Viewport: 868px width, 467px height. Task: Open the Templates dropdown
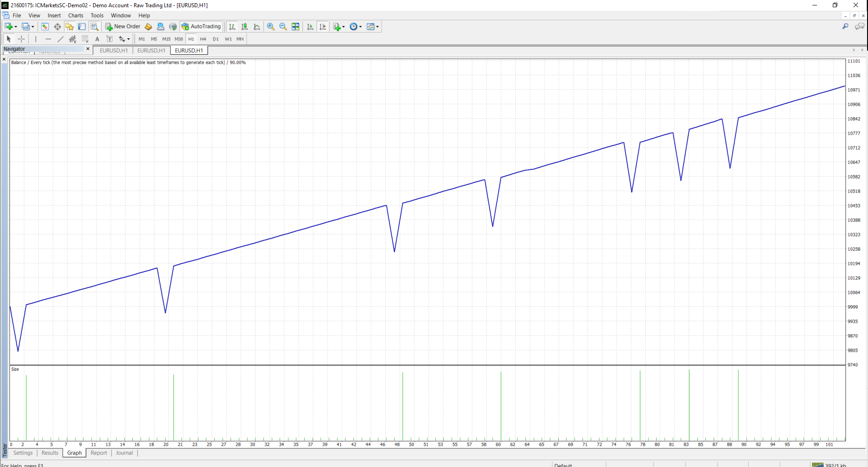pos(378,26)
